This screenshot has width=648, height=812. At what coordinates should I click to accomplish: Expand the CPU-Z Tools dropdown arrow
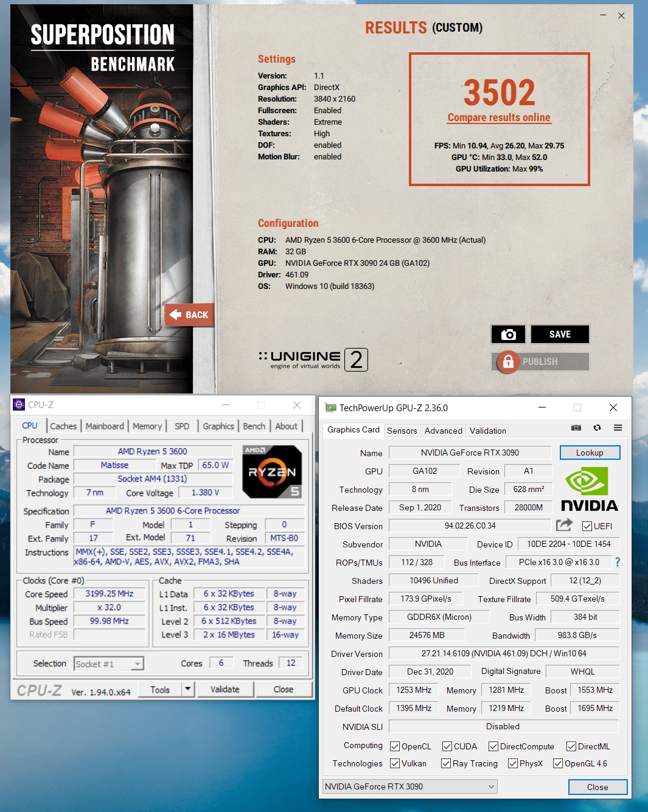(x=188, y=689)
